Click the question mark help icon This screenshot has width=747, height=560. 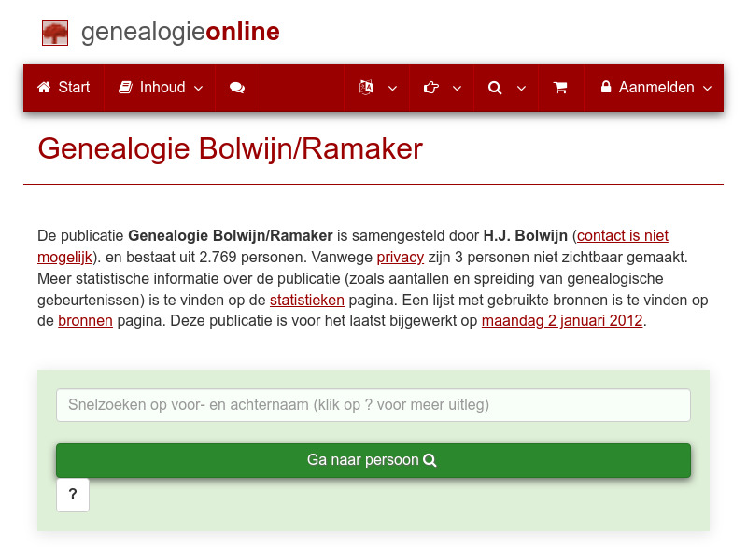(73, 495)
